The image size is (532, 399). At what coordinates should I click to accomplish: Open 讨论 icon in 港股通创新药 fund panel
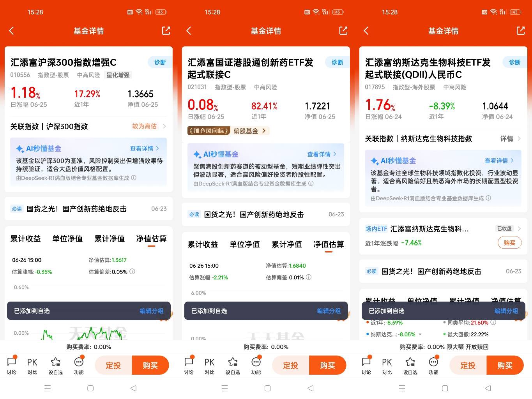(189, 365)
